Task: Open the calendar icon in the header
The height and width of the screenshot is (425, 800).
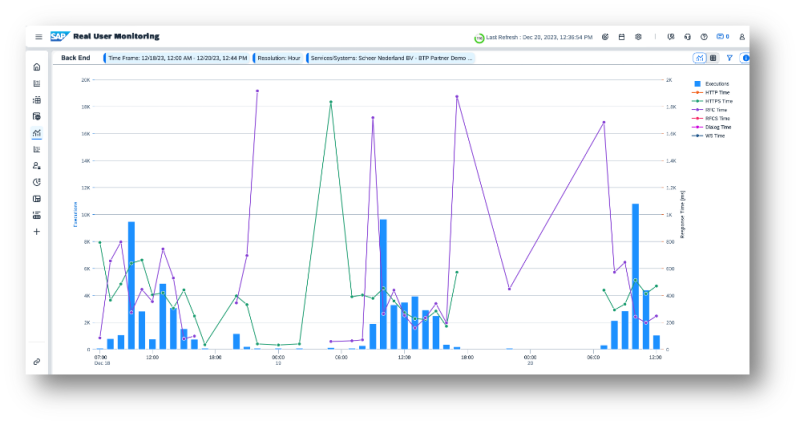Action: click(x=622, y=37)
